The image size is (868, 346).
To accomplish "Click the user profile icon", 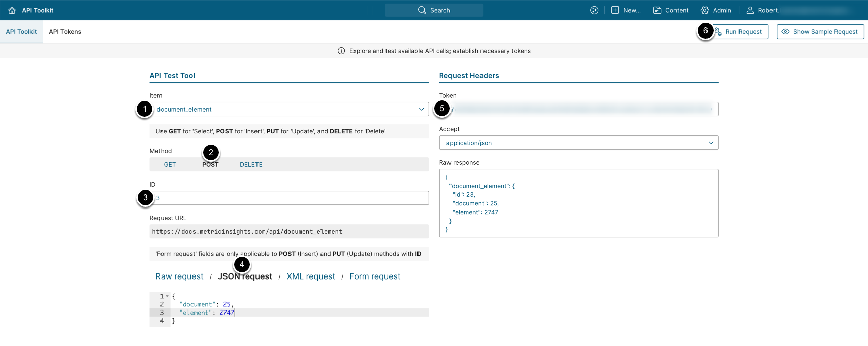I will 750,10.
